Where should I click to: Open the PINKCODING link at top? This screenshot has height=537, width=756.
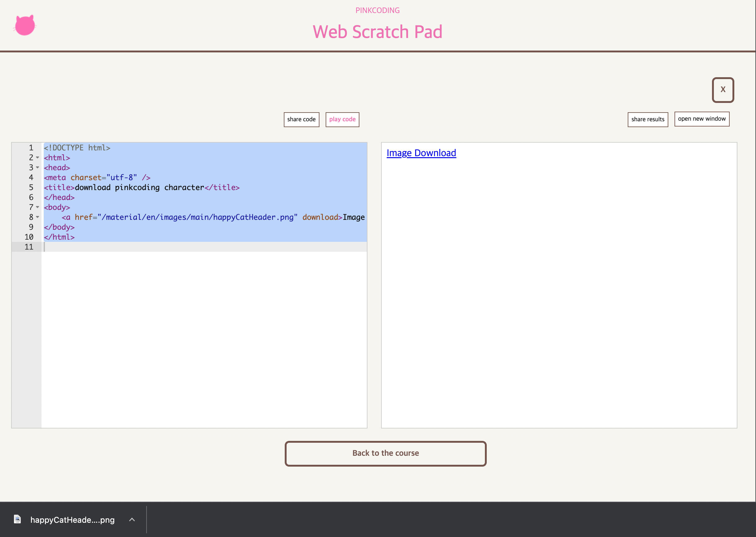[377, 10]
